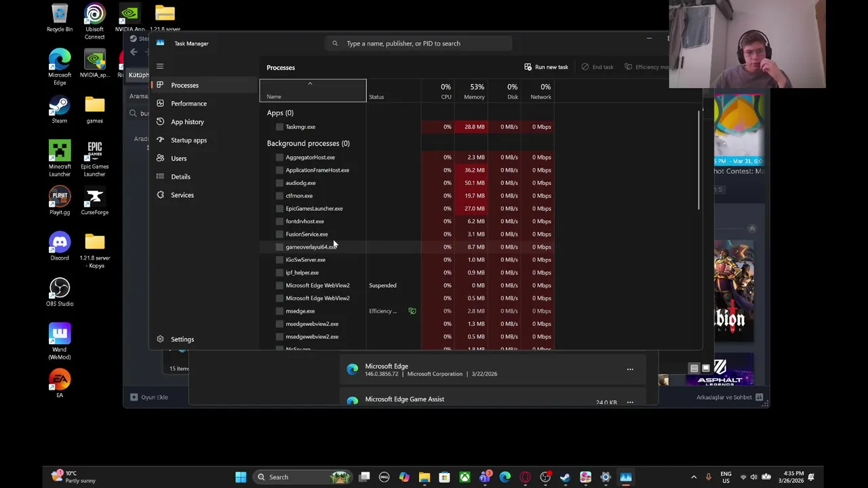Collapse the Background processes (0) group
The image size is (868, 488).
[x=308, y=144]
